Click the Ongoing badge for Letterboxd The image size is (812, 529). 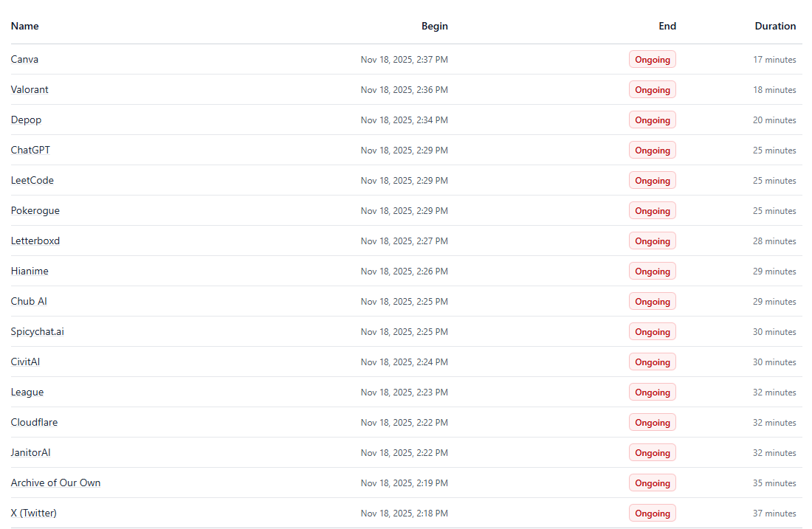653,241
